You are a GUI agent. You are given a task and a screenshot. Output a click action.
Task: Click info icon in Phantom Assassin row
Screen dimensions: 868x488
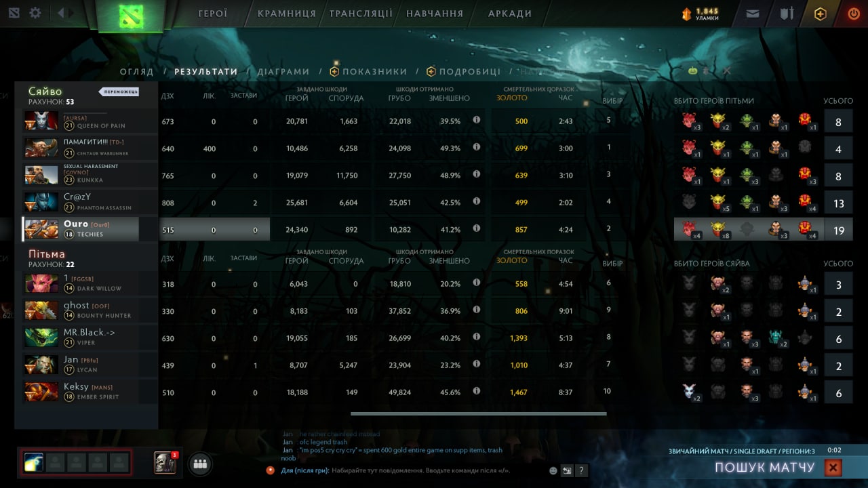click(476, 201)
